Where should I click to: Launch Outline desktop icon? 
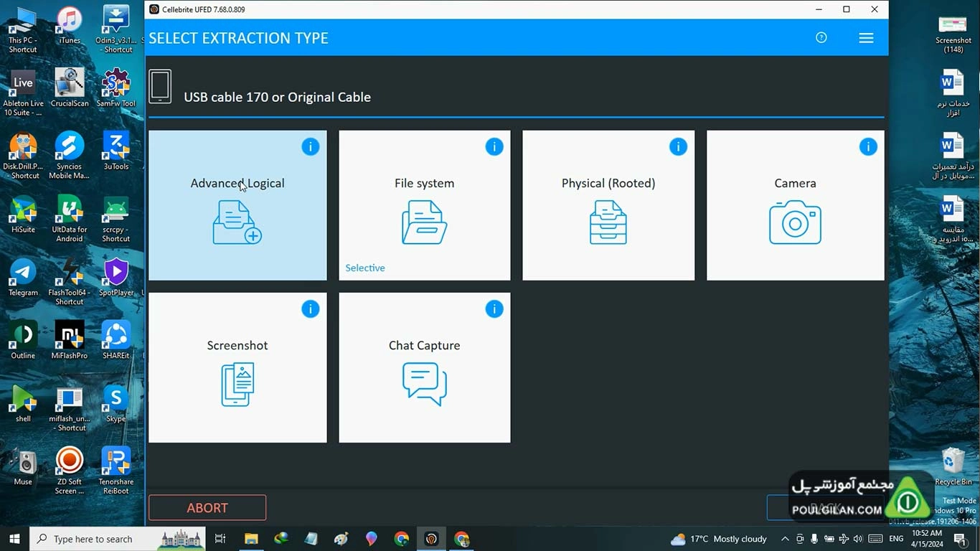23,340
